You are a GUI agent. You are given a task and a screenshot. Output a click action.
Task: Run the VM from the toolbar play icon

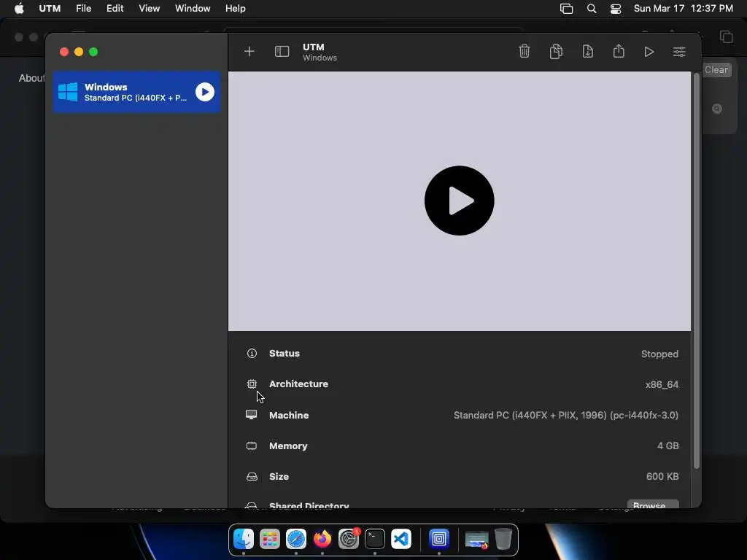(649, 52)
